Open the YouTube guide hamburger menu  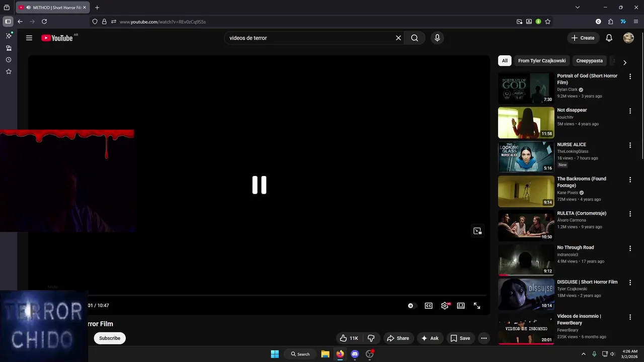(29, 38)
